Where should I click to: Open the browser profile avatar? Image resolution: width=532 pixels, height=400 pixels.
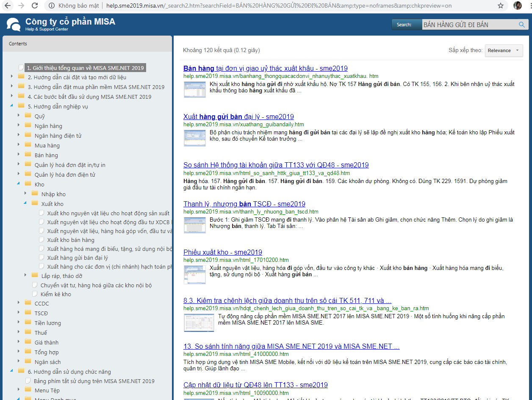[x=517, y=6]
